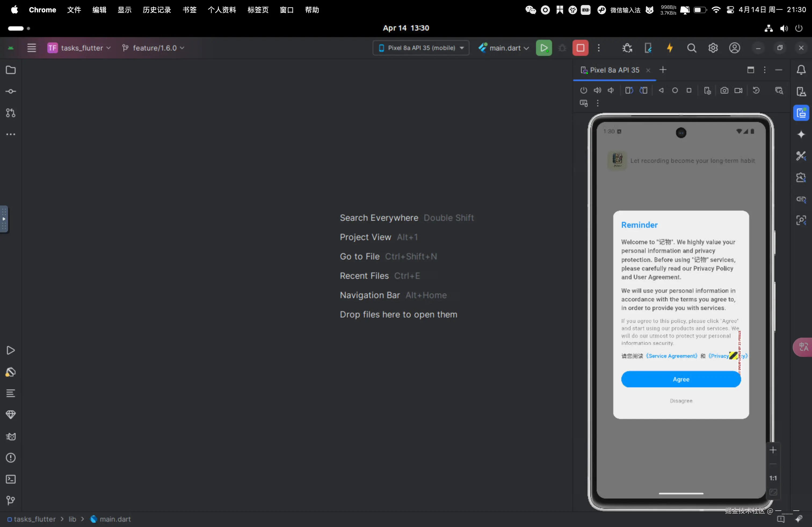
Task: Raise emulator volume
Action: tap(597, 91)
